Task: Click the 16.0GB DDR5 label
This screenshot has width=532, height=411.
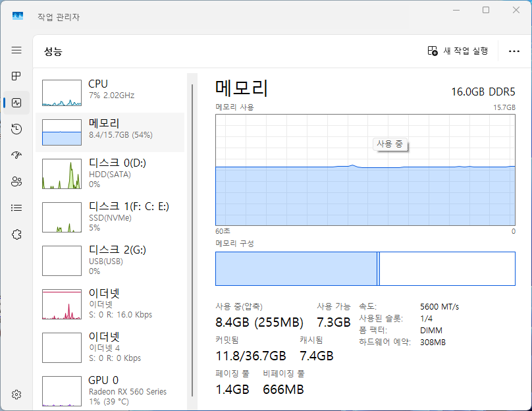Action: point(483,92)
